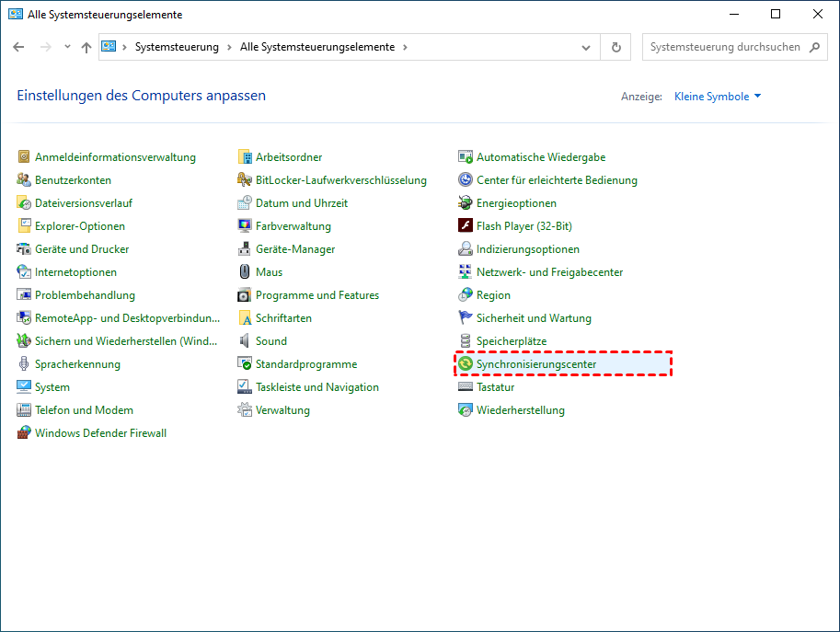The width and height of the screenshot is (840, 632).
Task: Click the Energieoptionen icon
Action: coord(466,203)
